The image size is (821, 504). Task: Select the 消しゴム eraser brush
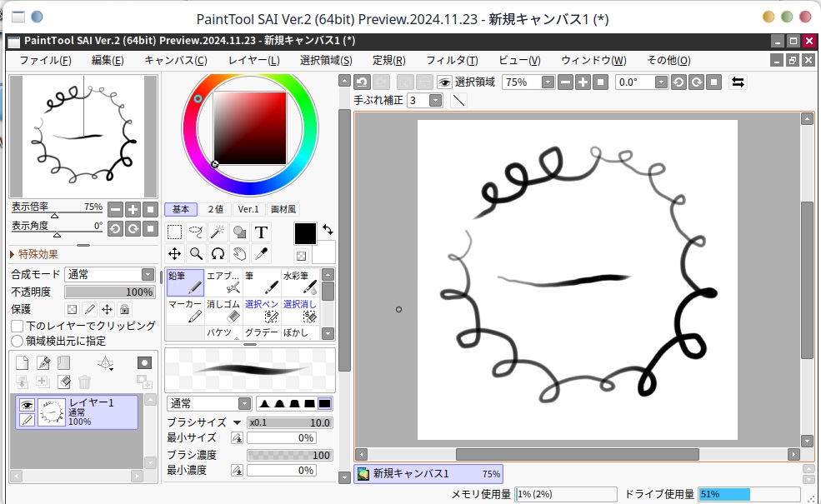click(x=223, y=311)
